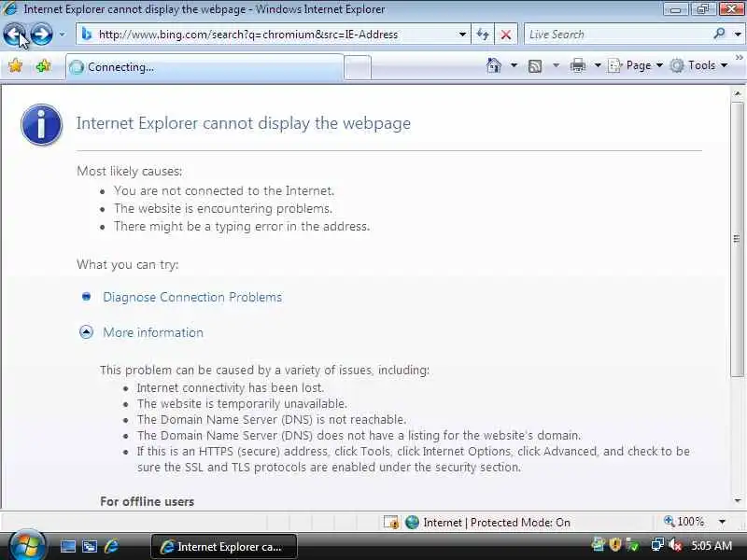Click the red Stop loading button
Viewport: 747px width, 560px height.
(506, 35)
